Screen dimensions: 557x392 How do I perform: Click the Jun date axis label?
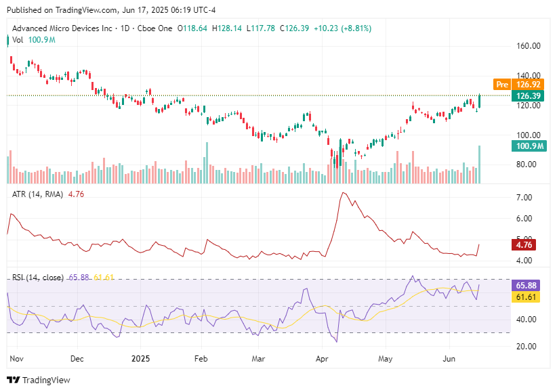(449, 359)
